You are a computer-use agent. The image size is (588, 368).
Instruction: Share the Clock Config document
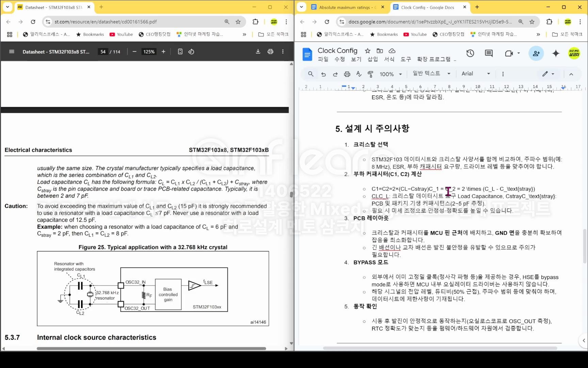[536, 53]
